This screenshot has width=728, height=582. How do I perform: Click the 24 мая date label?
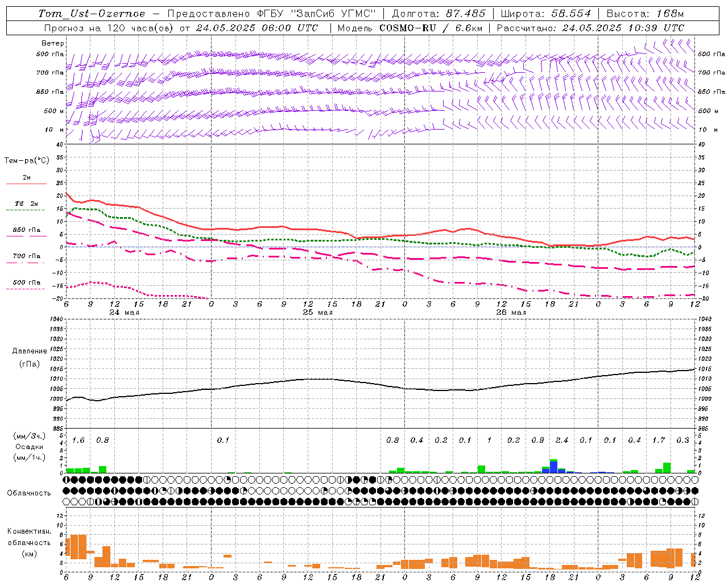coord(125,313)
